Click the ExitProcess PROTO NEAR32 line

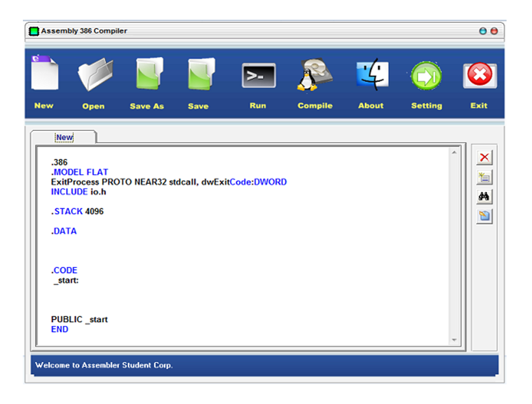168,182
